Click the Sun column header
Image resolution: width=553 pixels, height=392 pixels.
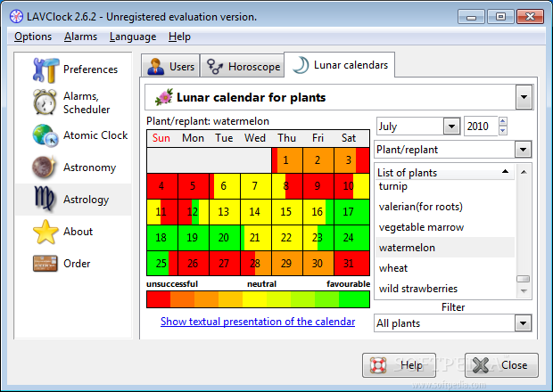(161, 138)
